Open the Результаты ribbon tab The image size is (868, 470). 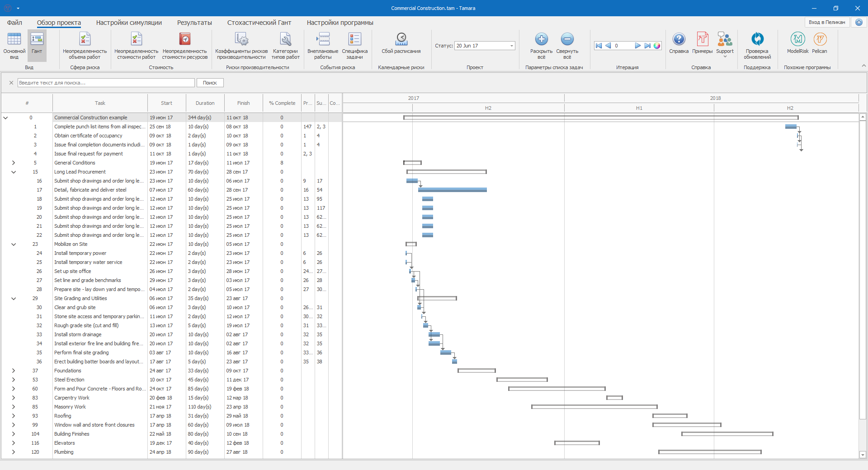coord(194,23)
